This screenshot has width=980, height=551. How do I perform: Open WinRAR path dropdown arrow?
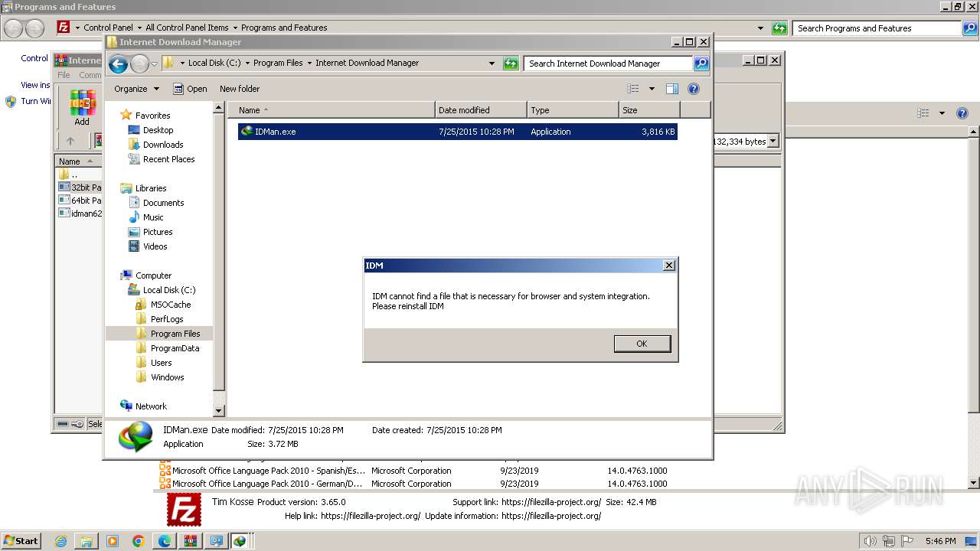(773, 142)
